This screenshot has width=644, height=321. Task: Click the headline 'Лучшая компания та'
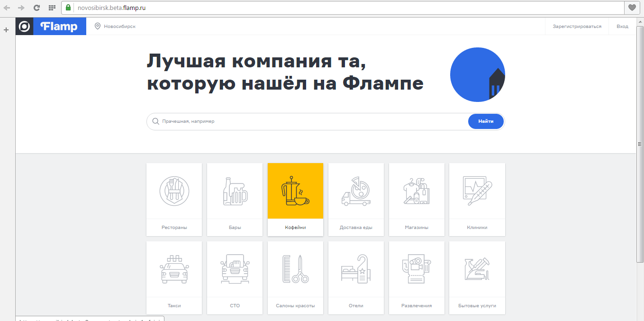[x=256, y=61]
